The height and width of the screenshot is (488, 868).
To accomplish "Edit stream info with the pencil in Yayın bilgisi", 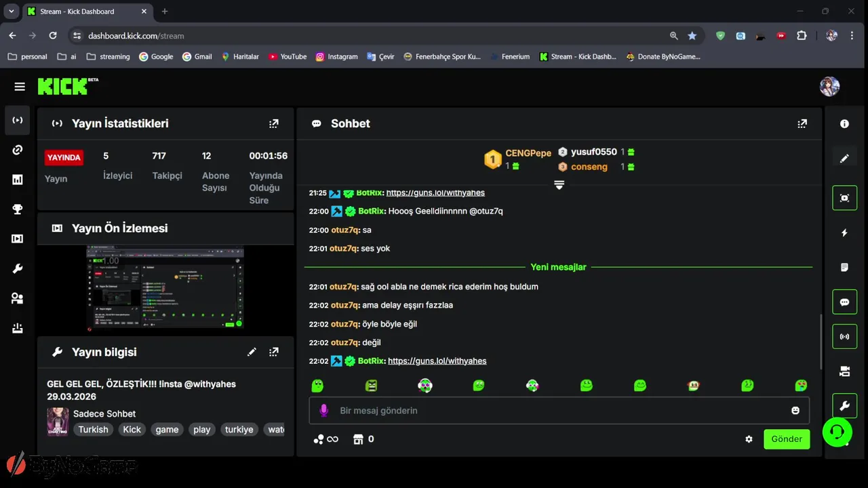I will coord(252,352).
